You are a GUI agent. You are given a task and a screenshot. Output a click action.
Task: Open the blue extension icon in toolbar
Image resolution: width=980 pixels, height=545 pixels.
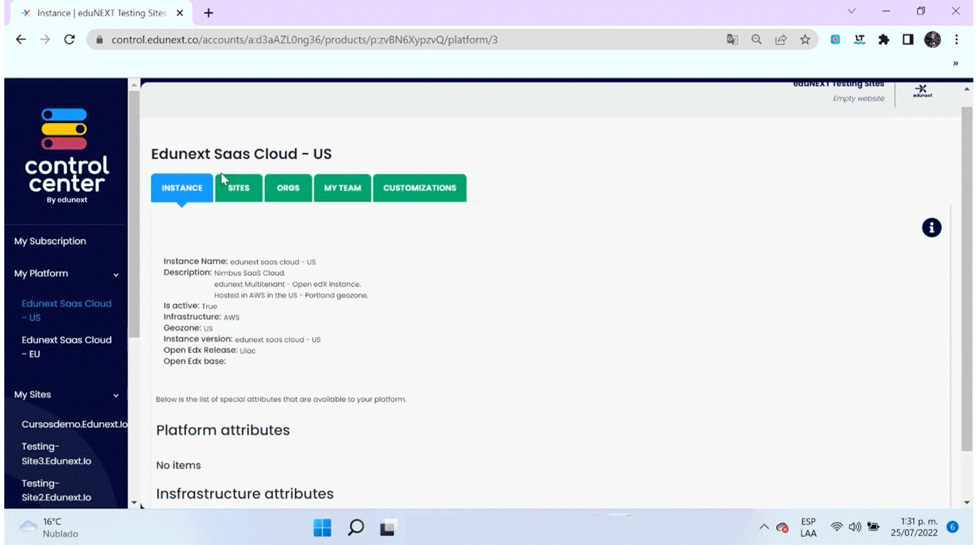(835, 39)
